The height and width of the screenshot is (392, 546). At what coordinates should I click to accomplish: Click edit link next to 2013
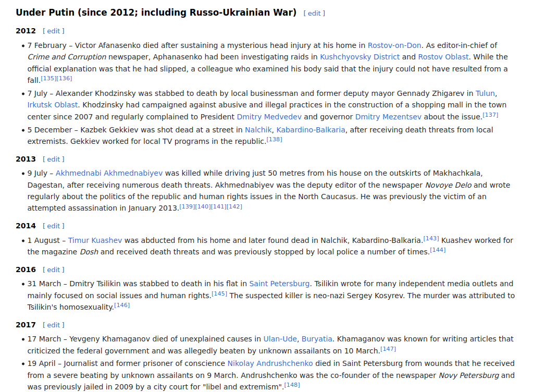pos(53,159)
